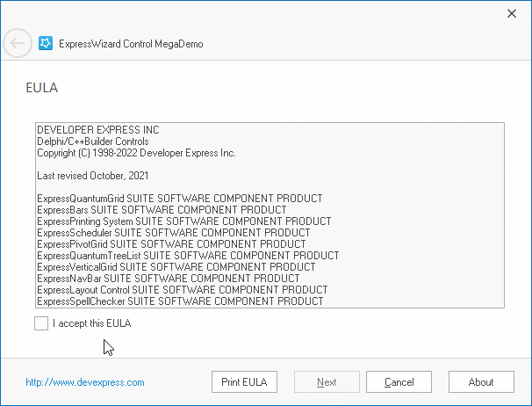This screenshot has width=532, height=406.
Task: Click the back arrow button
Action: point(18,43)
